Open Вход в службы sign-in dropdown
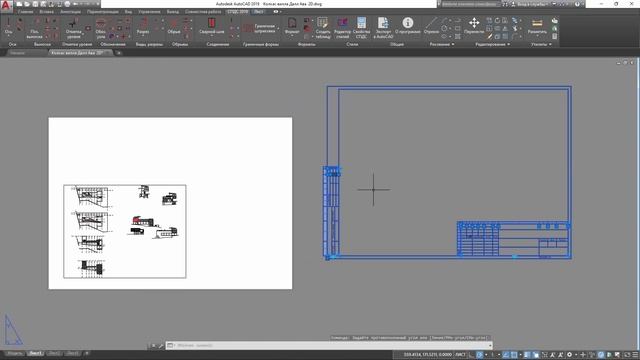Image resolution: width=640 pixels, height=360 pixels. (x=531, y=4)
